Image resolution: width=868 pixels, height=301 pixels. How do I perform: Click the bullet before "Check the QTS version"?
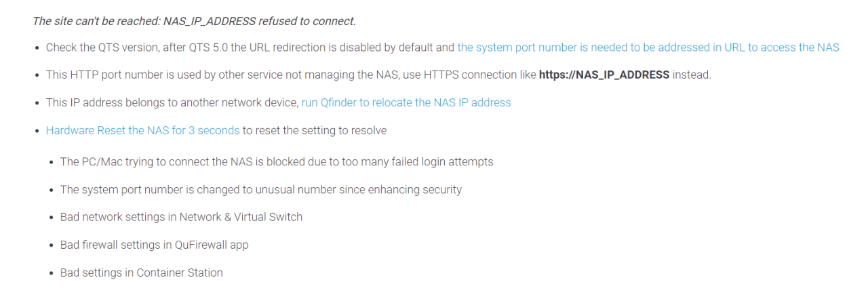pyautogui.click(x=36, y=48)
